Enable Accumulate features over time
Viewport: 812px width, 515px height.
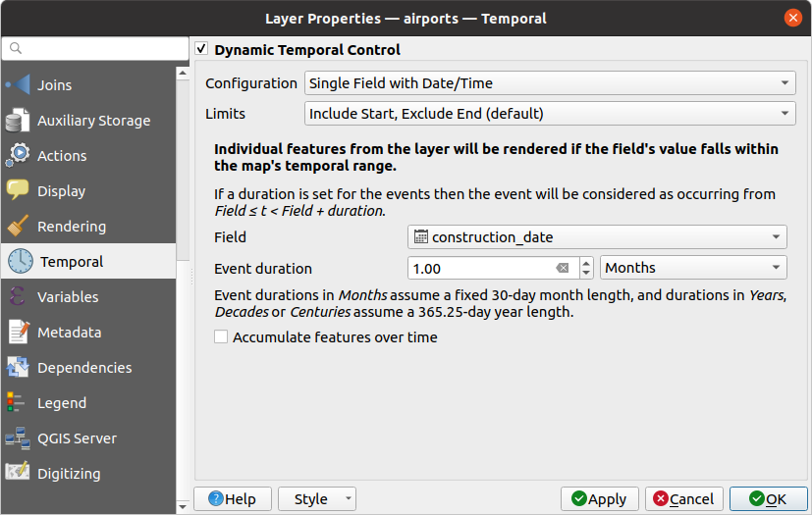tap(222, 337)
